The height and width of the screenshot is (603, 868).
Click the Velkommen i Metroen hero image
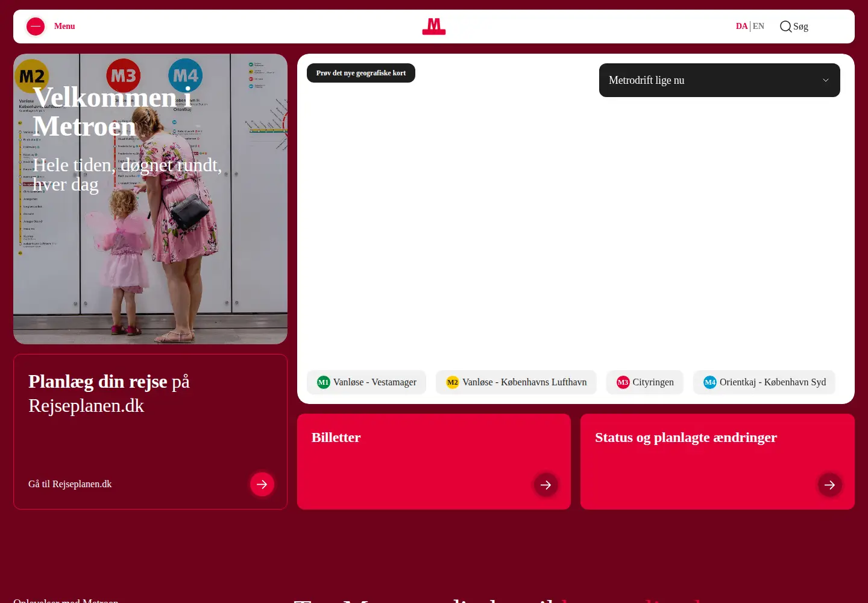pyautogui.click(x=150, y=199)
